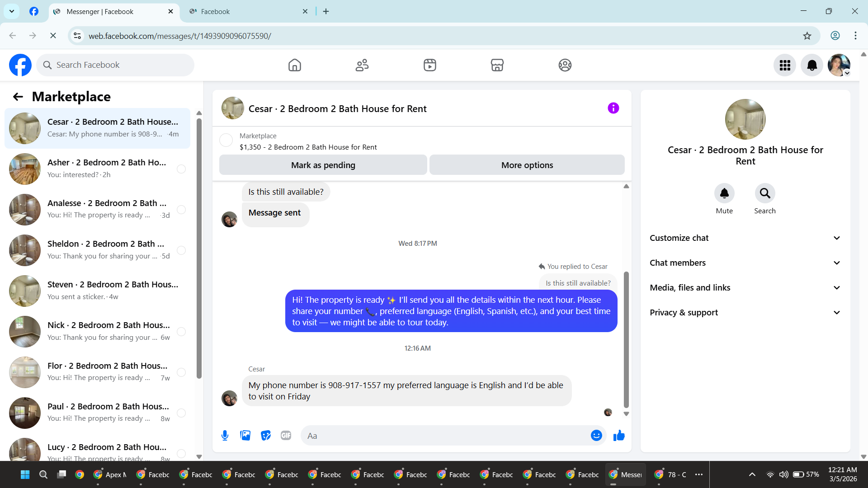The width and height of the screenshot is (868, 488).
Task: Click the Facebook logo
Action: (20, 65)
